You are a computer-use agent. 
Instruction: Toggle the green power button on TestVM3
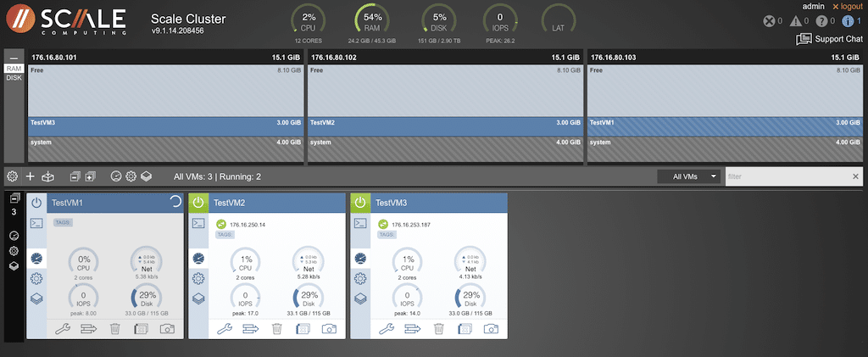pyautogui.click(x=360, y=203)
